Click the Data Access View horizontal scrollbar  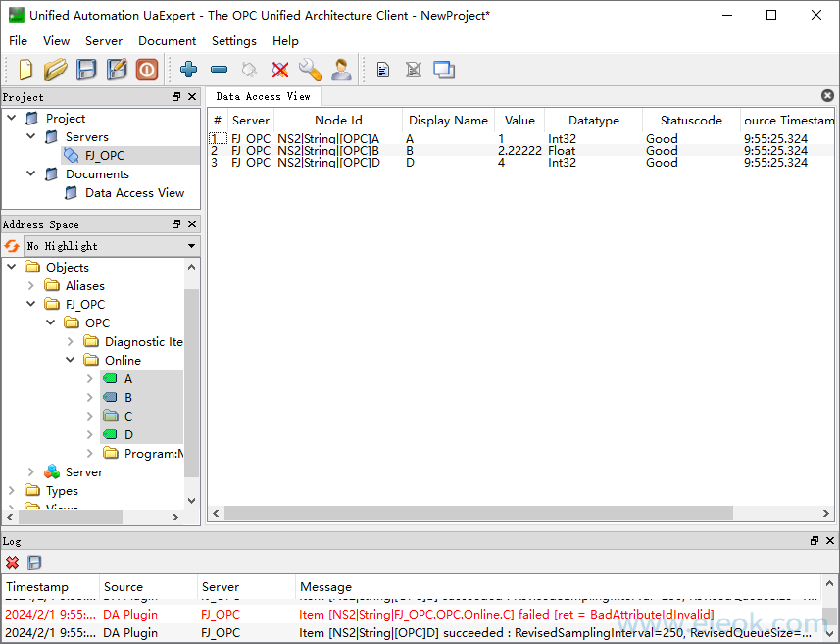[478, 513]
